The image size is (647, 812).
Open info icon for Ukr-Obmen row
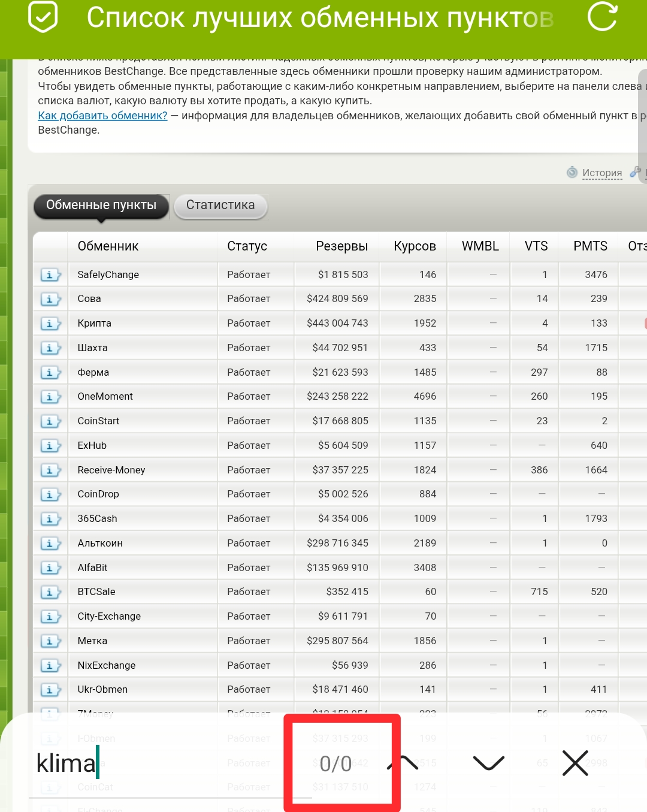50,690
